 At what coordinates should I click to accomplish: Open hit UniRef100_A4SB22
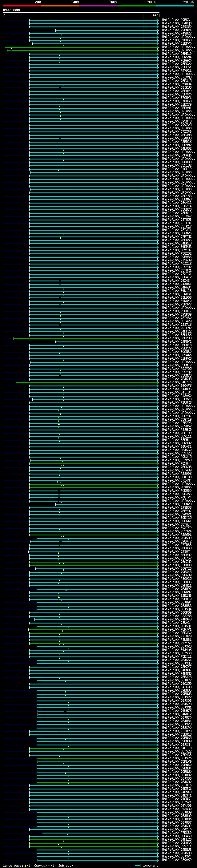[x=176, y=33]
